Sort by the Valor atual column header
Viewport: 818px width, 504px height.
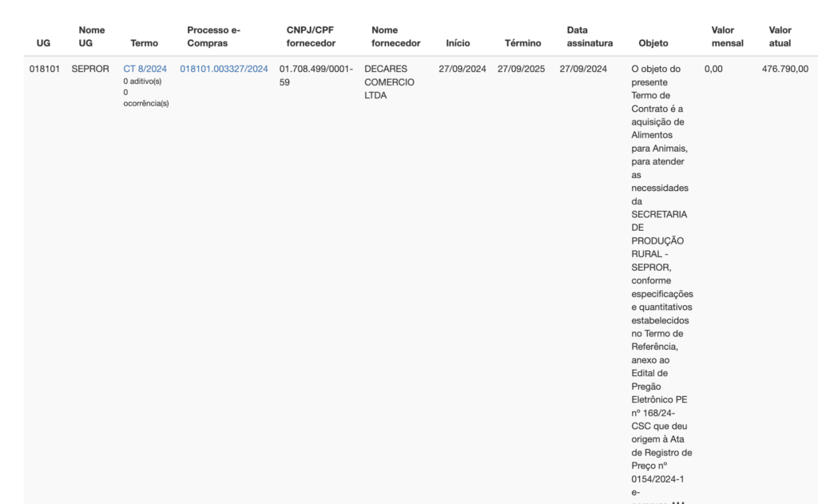(780, 36)
